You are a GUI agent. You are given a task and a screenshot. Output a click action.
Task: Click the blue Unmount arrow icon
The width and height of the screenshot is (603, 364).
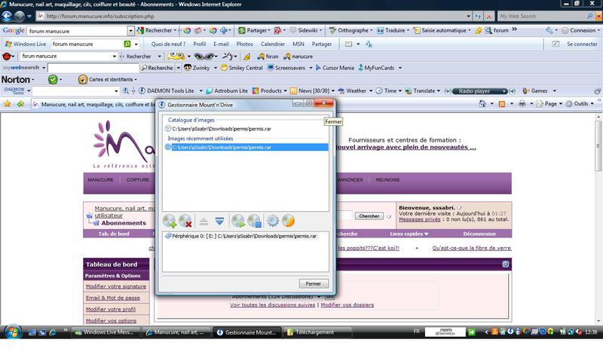coord(219,221)
